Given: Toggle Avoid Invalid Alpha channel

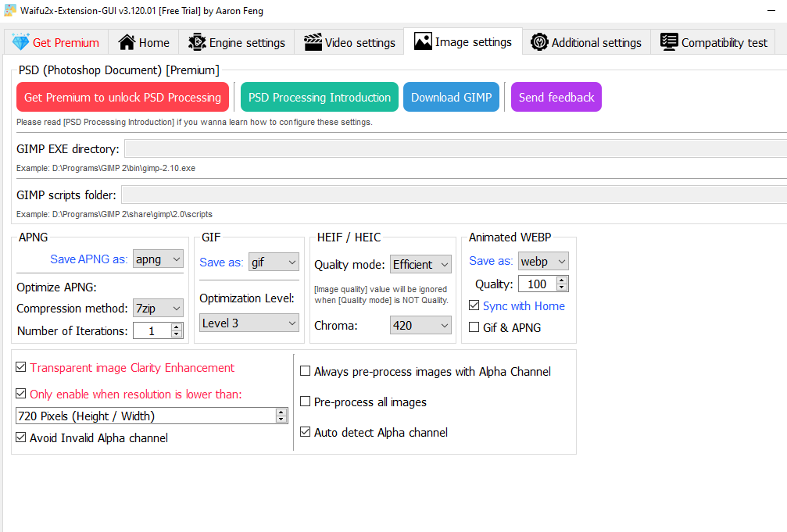Looking at the screenshot, I should [20, 437].
